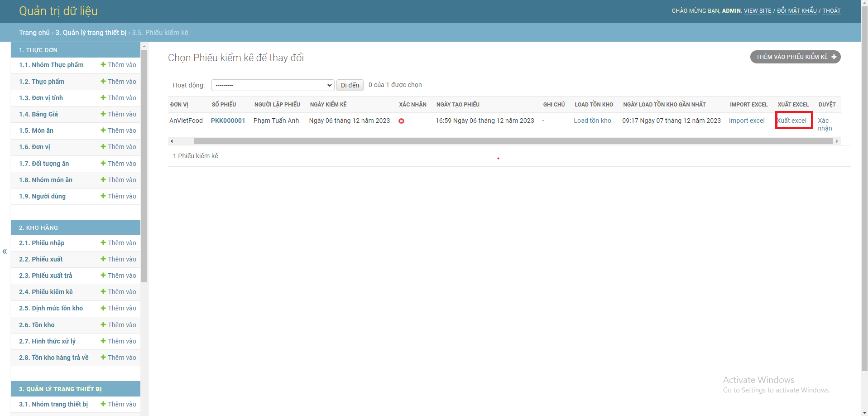Collapse the sidebar with the « arrow

tap(5, 252)
